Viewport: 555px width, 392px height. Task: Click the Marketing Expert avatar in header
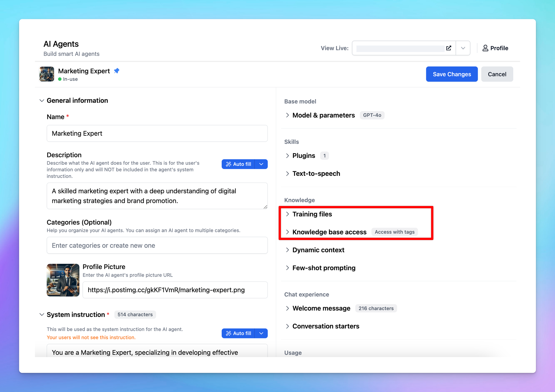click(47, 74)
